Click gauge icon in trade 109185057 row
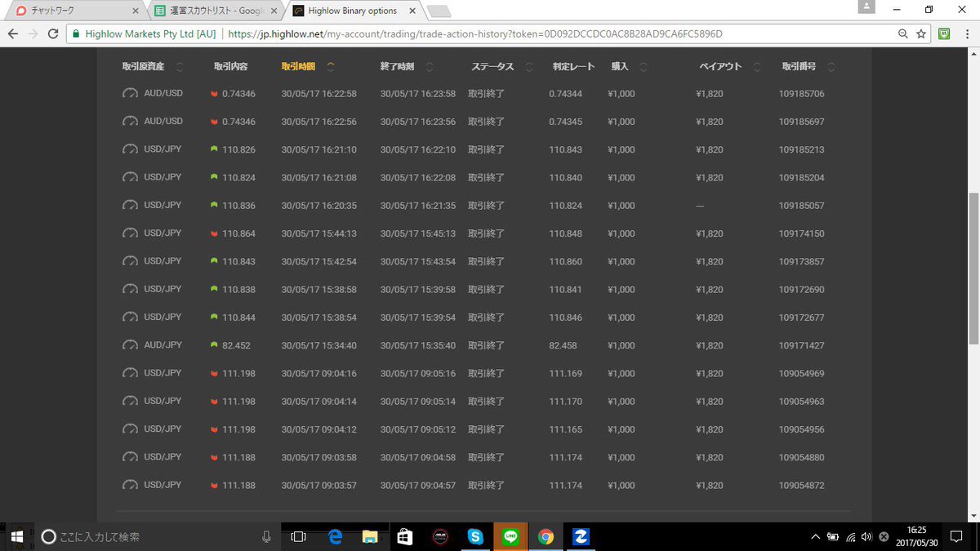This screenshot has width=980, height=551. point(130,206)
